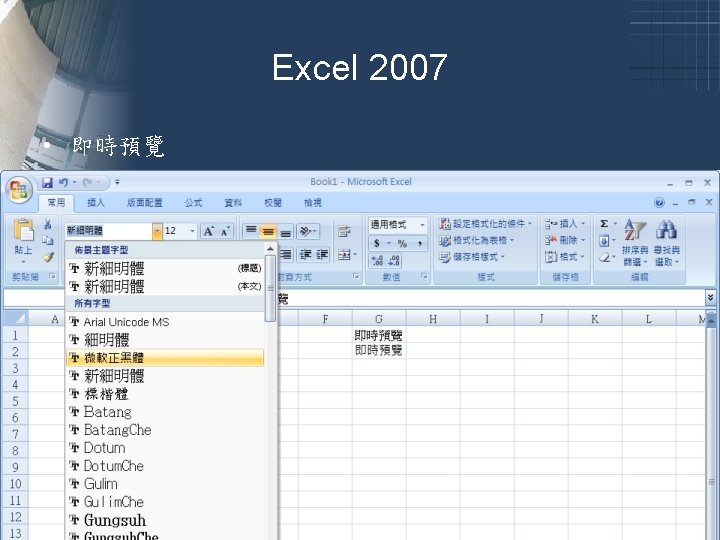Open the Customize Quick Access Toolbar arrow

point(117,183)
